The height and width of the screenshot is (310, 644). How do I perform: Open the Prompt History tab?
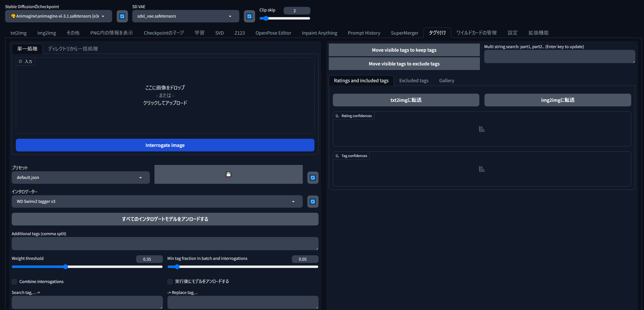[x=364, y=33]
